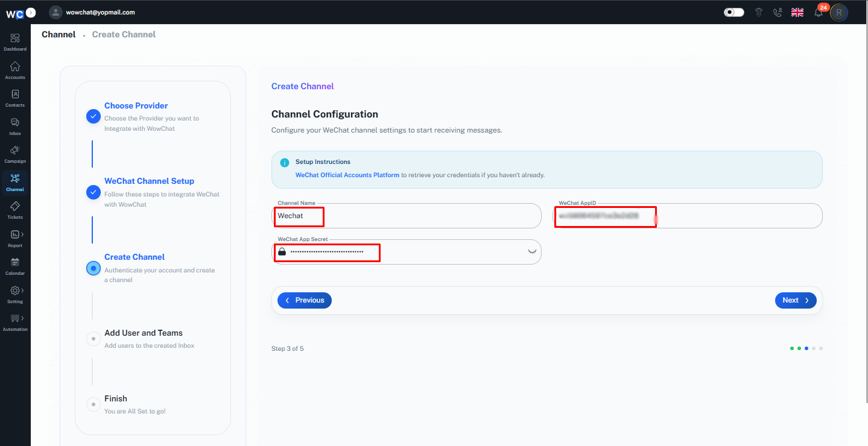Expand the Setting submenu chevron
The width and height of the screenshot is (868, 446).
click(23, 290)
